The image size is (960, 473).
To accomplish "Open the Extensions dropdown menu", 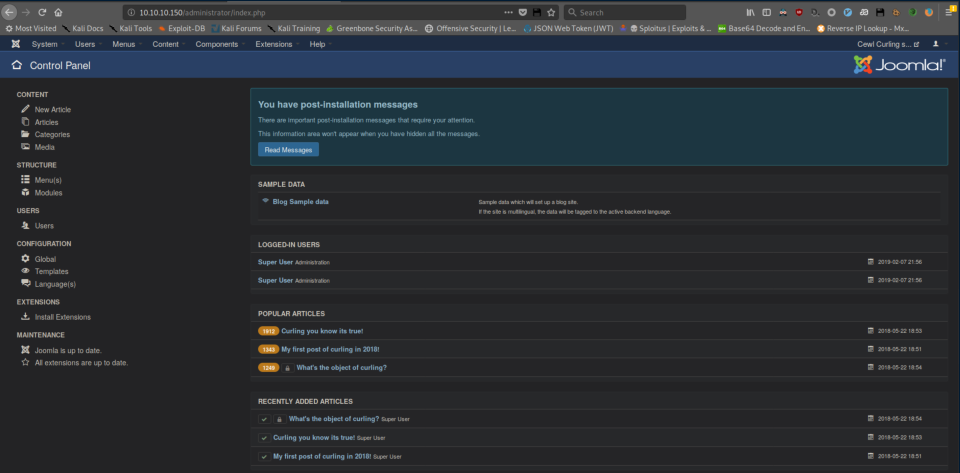I will [276, 44].
